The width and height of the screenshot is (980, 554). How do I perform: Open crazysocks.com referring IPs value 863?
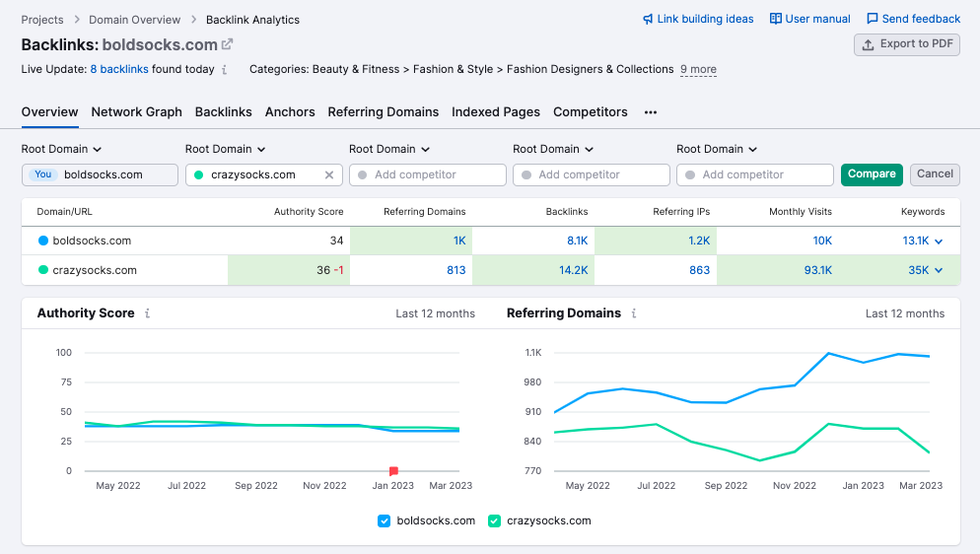click(699, 270)
